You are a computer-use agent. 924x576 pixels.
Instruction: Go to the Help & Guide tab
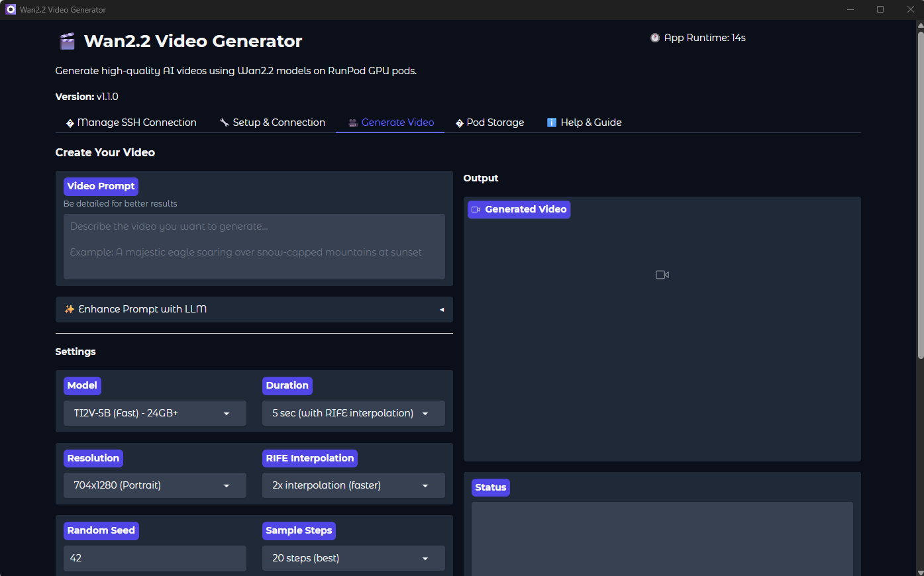[x=584, y=122]
